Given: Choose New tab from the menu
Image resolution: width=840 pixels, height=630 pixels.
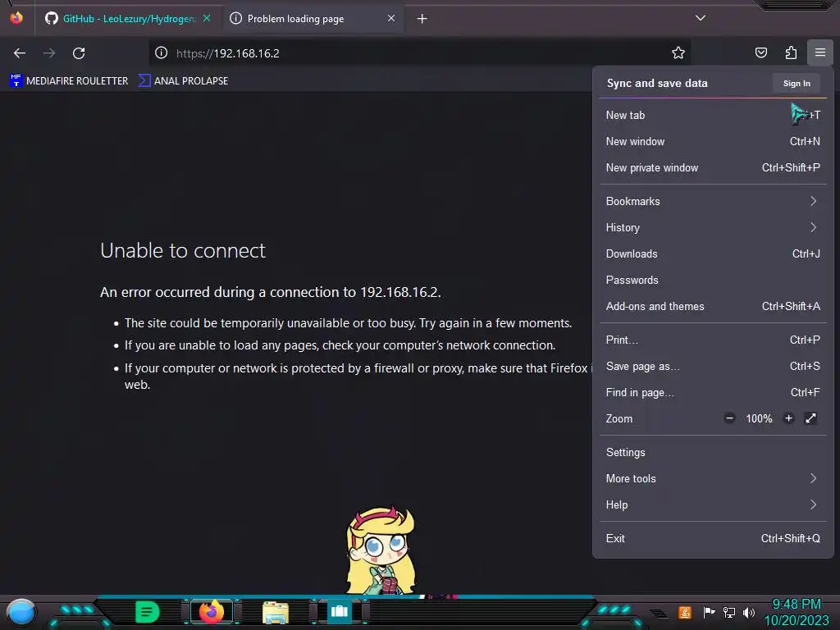Looking at the screenshot, I should [713, 115].
